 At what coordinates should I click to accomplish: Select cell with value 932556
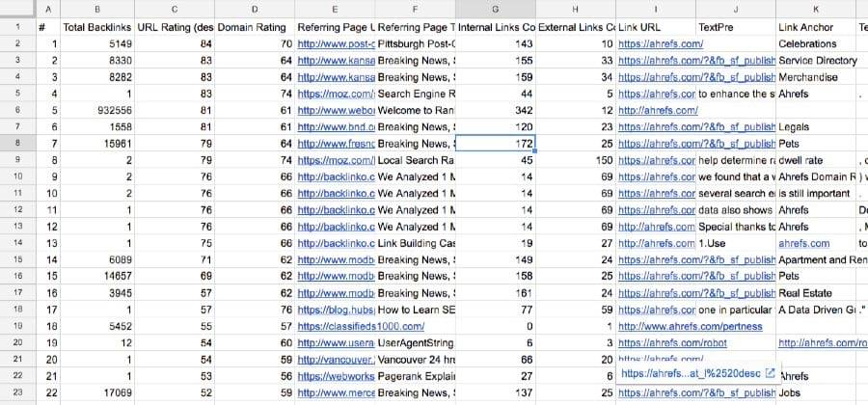point(97,110)
